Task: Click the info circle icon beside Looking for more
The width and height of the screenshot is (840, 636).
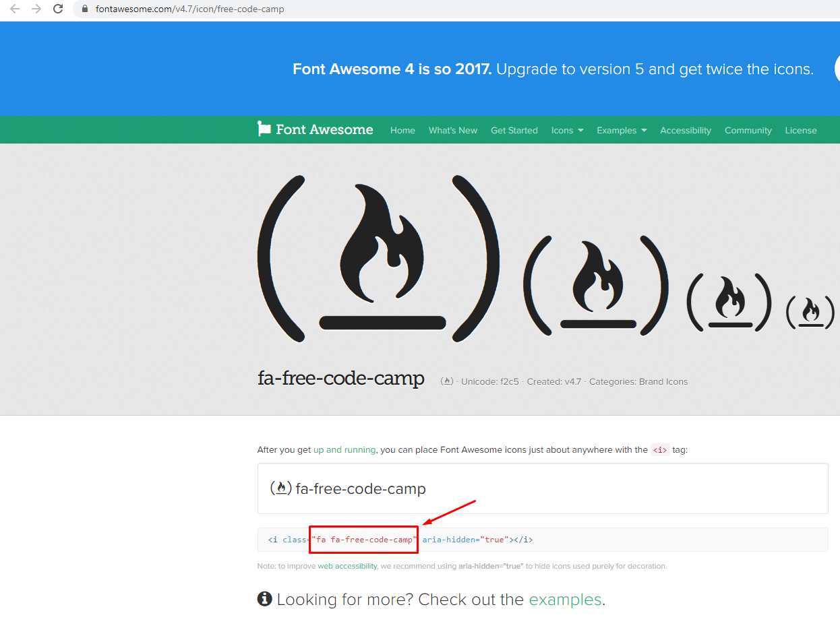Action: coord(264,599)
